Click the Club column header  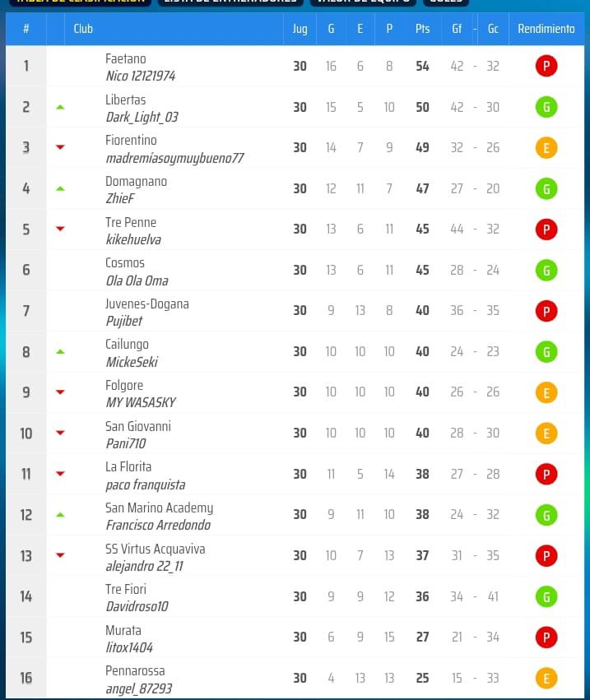[83, 29]
